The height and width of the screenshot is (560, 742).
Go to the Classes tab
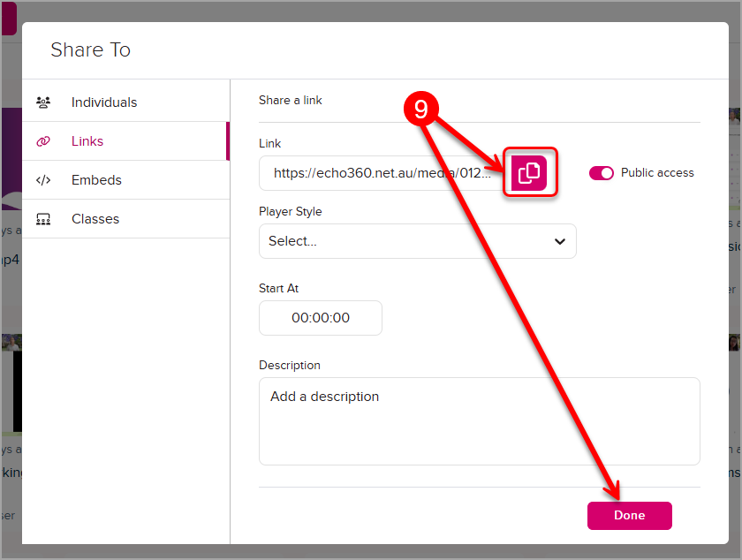tap(95, 219)
